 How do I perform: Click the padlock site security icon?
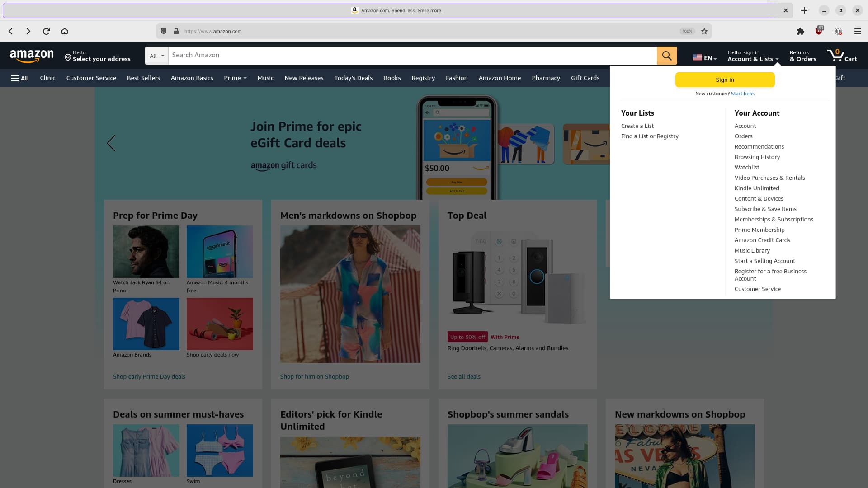point(176,31)
